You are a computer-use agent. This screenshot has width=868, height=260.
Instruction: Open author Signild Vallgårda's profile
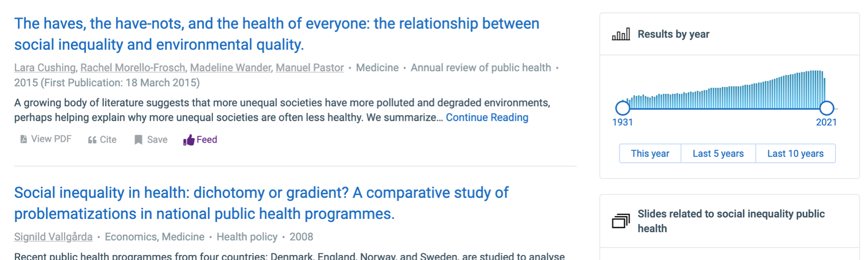pyautogui.click(x=53, y=237)
